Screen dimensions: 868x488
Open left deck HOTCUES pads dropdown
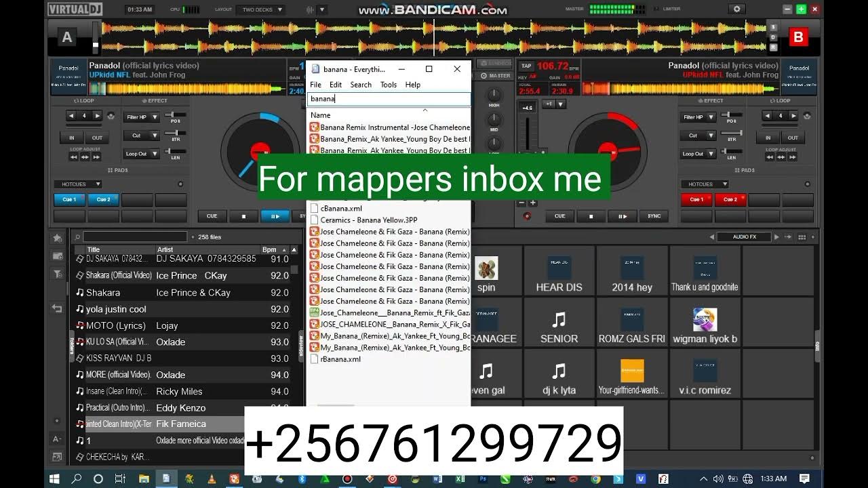[78, 184]
